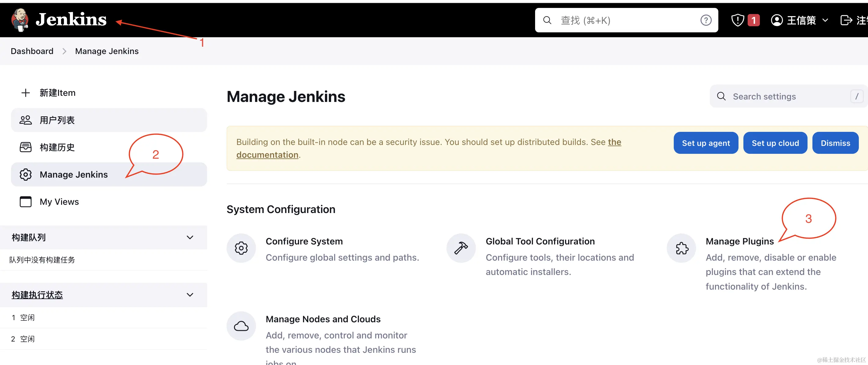Click the Set up cloud button
The height and width of the screenshot is (365, 868).
point(775,143)
